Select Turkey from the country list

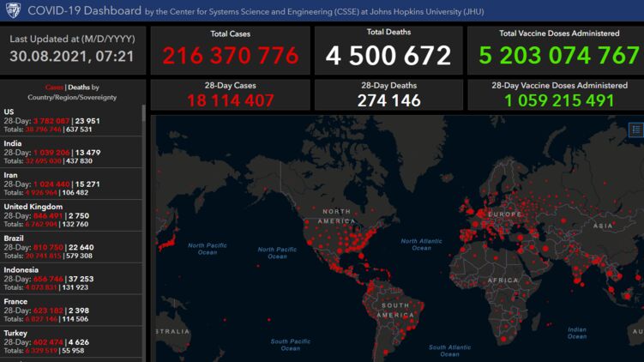pyautogui.click(x=70, y=343)
